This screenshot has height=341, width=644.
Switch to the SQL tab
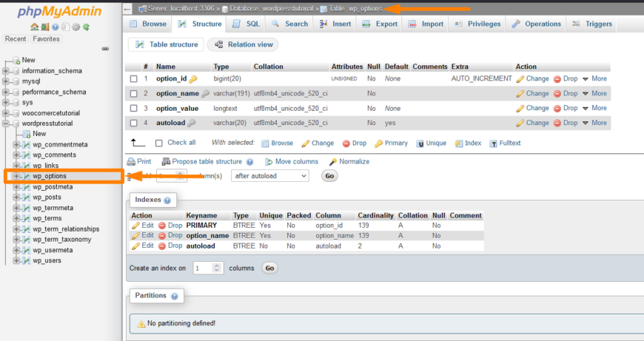[x=246, y=24]
